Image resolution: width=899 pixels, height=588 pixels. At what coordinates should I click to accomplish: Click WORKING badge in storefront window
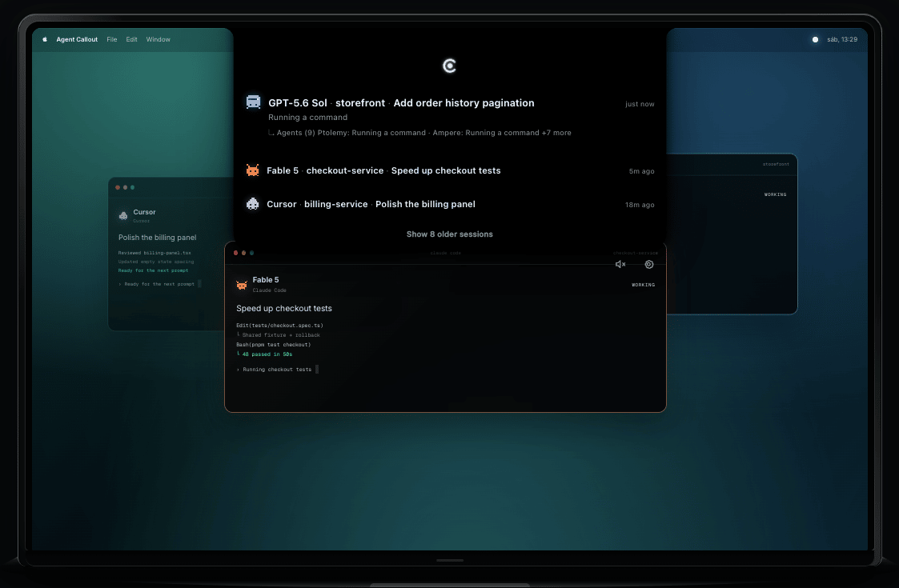pos(775,194)
